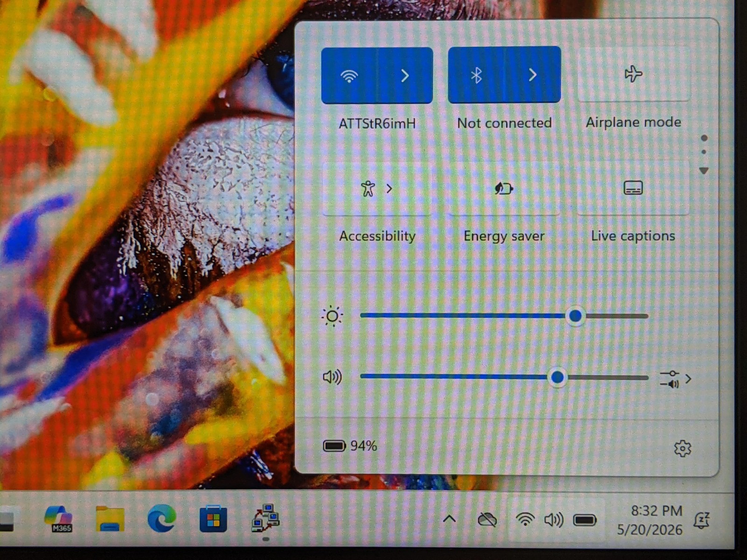
Task: Open Bluetooth devices list chevron
Action: (x=533, y=75)
